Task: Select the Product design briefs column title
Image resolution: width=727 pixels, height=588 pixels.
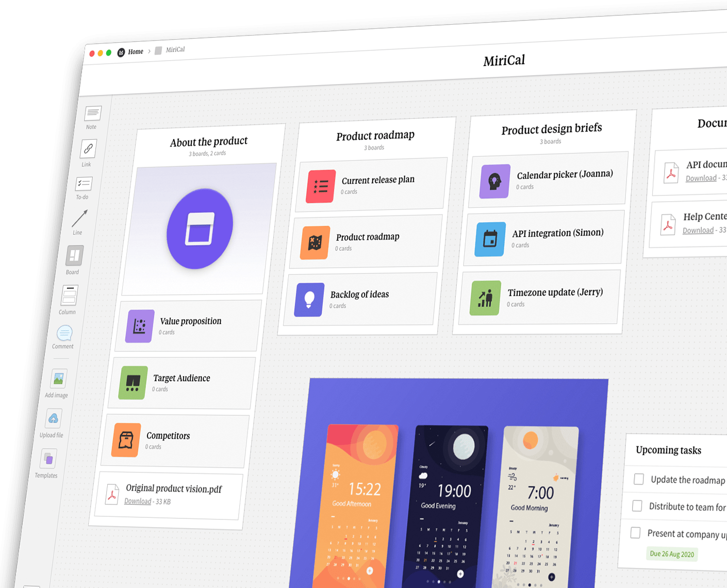Action: (552, 129)
